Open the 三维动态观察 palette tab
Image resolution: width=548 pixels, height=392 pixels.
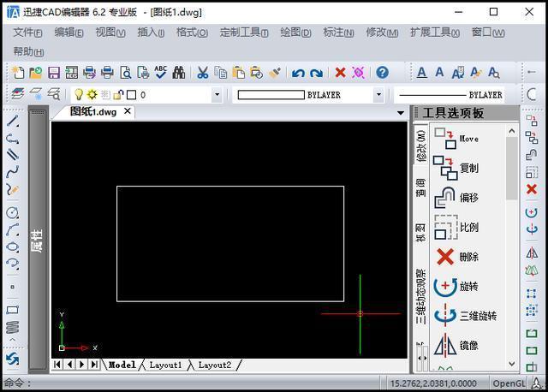[x=420, y=296]
